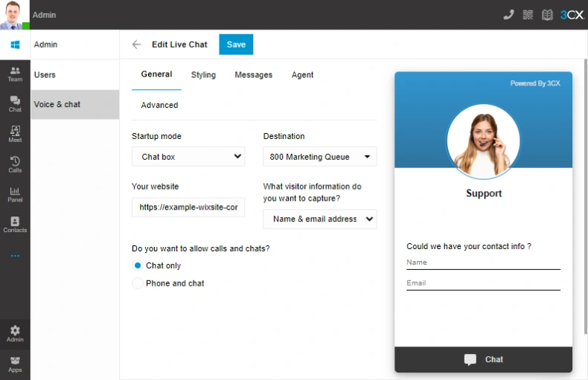Switch to the Styling tab
Viewport: 588px width, 380px height.
point(203,74)
